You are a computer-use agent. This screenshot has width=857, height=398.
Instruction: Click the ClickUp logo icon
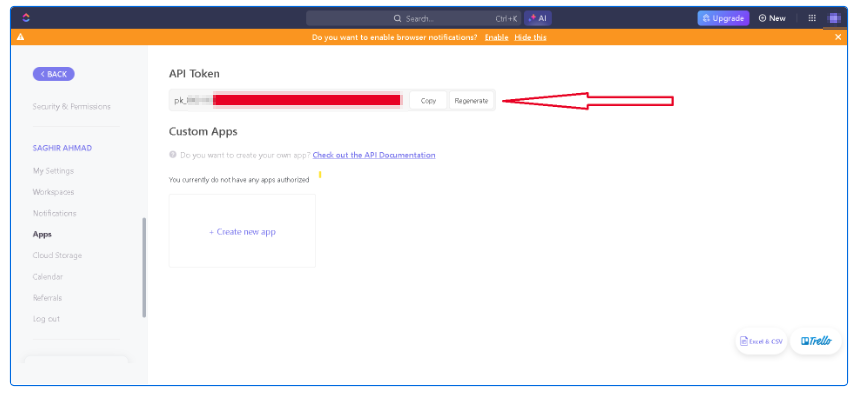pyautogui.click(x=26, y=18)
